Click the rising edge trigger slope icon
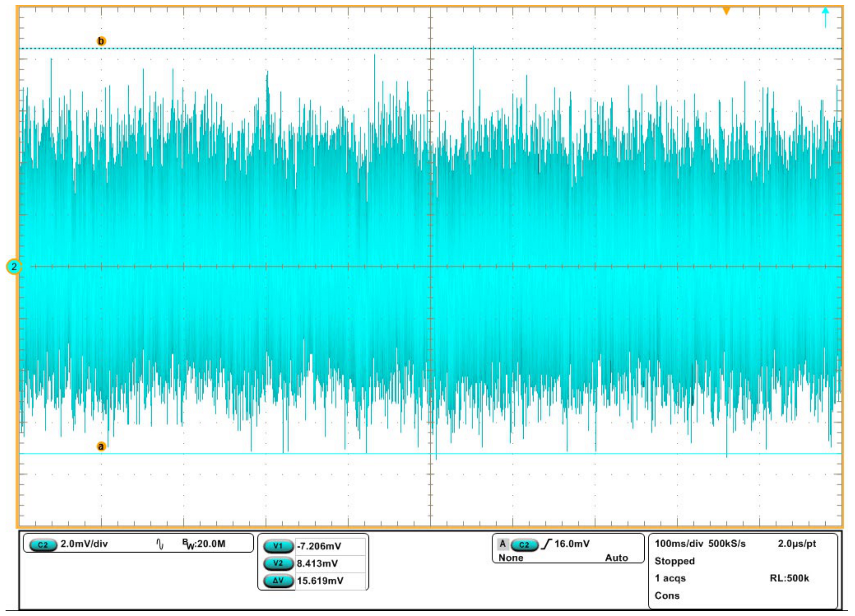The width and height of the screenshot is (855, 616). [x=546, y=544]
